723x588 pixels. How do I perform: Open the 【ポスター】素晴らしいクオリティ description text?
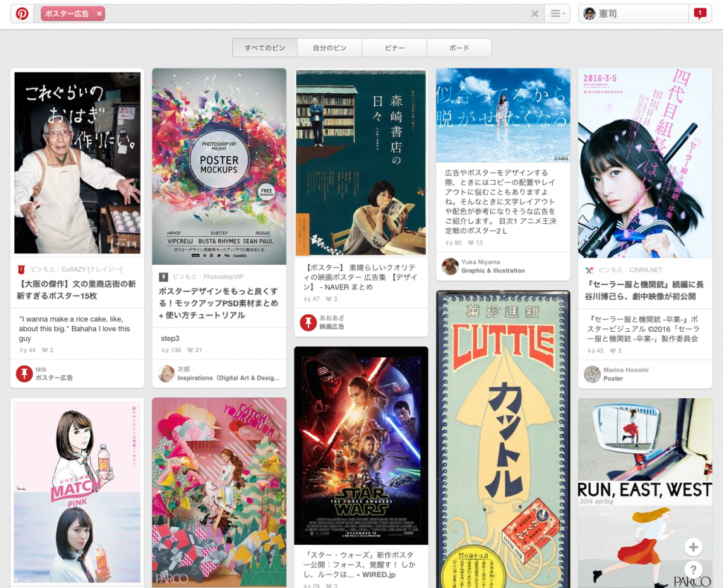click(361, 277)
